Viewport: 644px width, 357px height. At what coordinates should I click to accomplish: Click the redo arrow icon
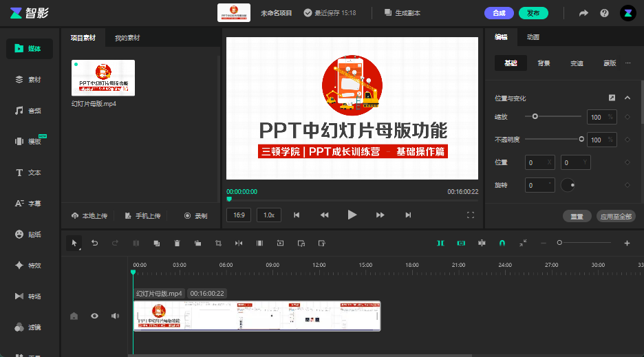115,244
